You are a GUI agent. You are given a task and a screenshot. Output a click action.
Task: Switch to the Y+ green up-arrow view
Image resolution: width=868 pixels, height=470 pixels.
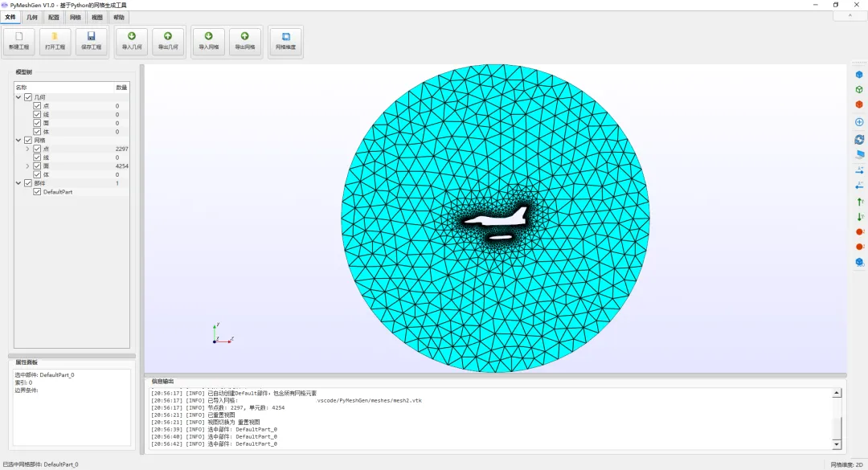click(x=859, y=202)
